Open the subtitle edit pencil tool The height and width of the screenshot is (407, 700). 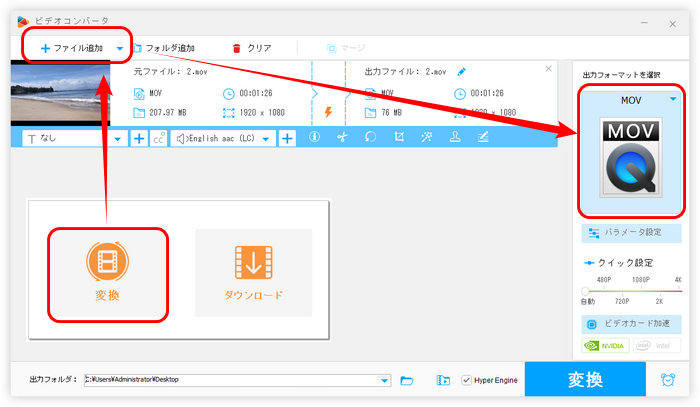(x=483, y=137)
